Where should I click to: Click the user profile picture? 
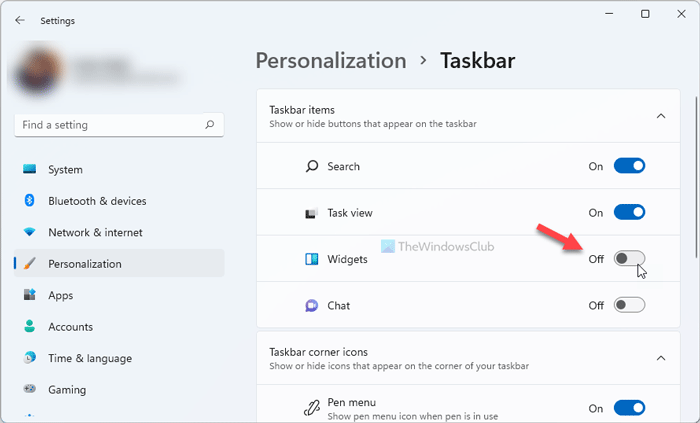tap(37, 72)
